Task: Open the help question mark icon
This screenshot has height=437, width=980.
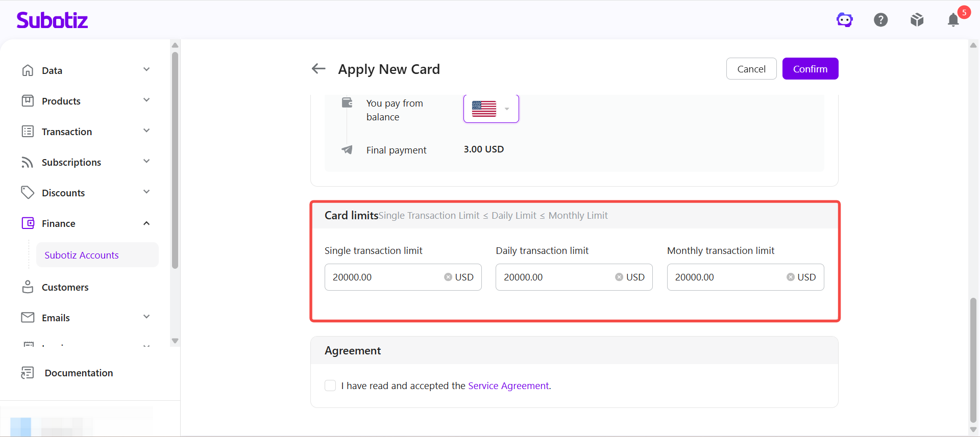Action: 881,20
